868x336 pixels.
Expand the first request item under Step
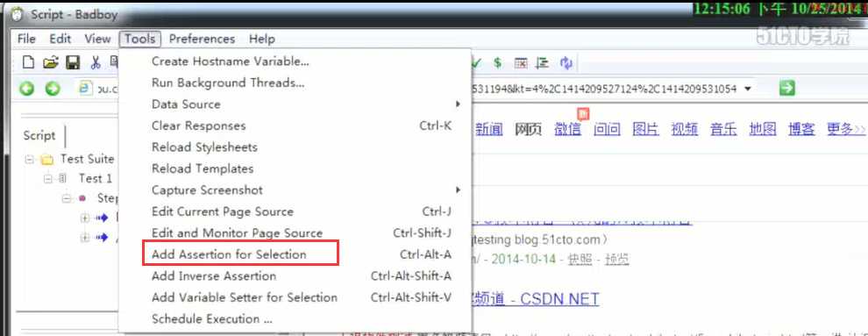coord(85,218)
